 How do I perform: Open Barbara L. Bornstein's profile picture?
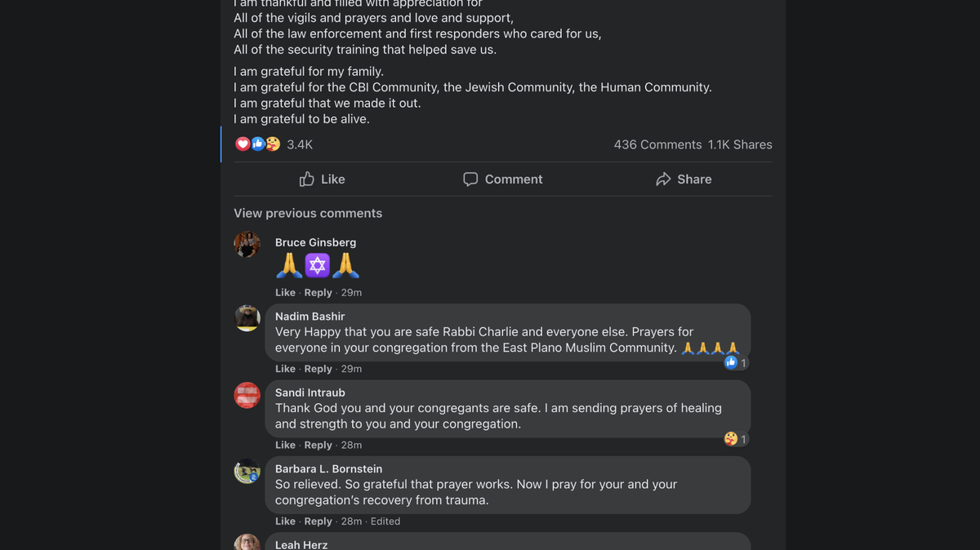pos(247,471)
